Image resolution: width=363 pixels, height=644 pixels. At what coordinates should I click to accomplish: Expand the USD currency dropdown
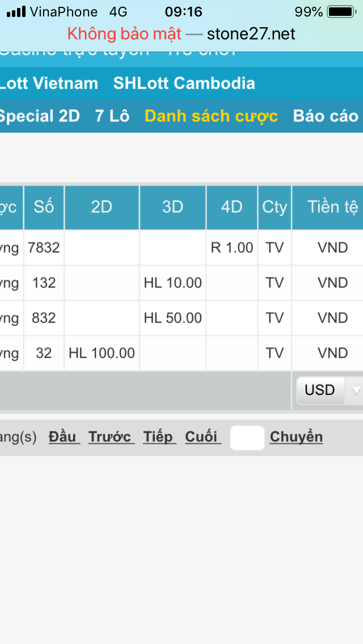coord(329,390)
